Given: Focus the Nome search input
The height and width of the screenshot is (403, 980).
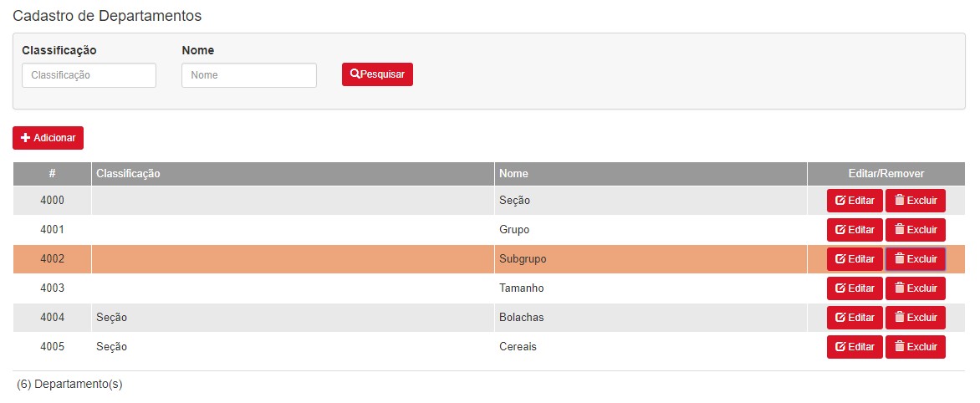Looking at the screenshot, I should point(248,75).
